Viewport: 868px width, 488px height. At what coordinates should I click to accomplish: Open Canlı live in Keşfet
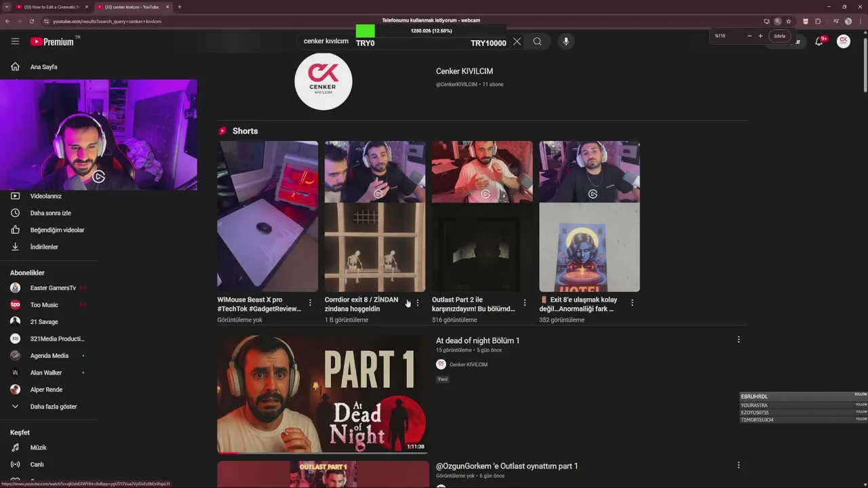click(37, 464)
